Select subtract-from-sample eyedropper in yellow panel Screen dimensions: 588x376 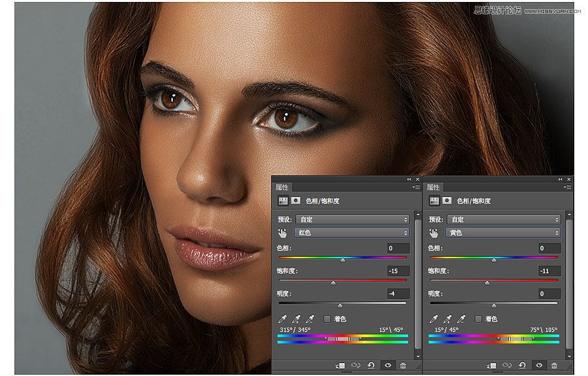click(x=461, y=319)
